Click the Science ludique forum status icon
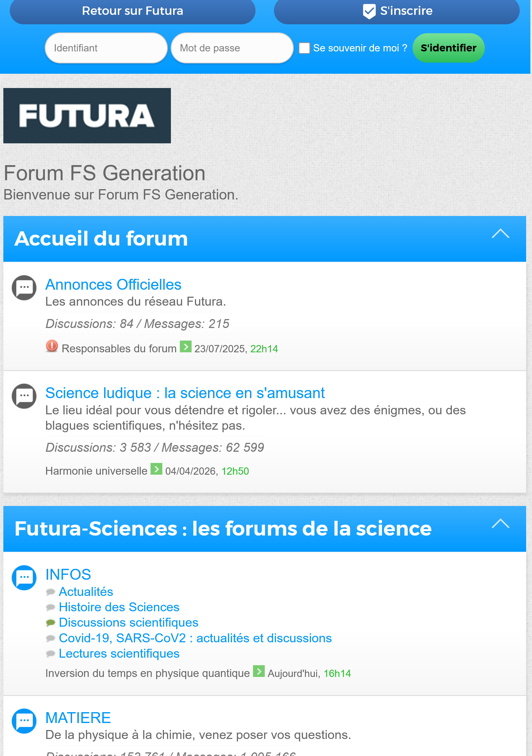This screenshot has height=756, width=532. [x=24, y=396]
